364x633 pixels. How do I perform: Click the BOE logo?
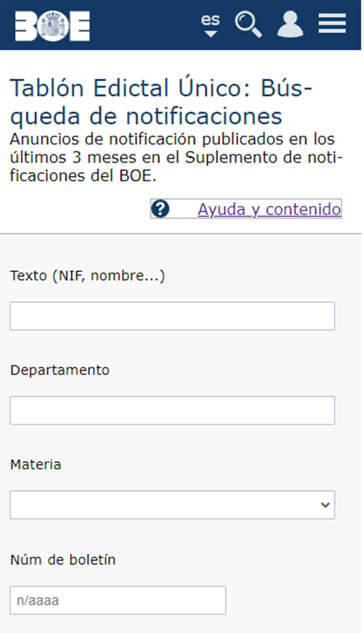pyautogui.click(x=52, y=26)
